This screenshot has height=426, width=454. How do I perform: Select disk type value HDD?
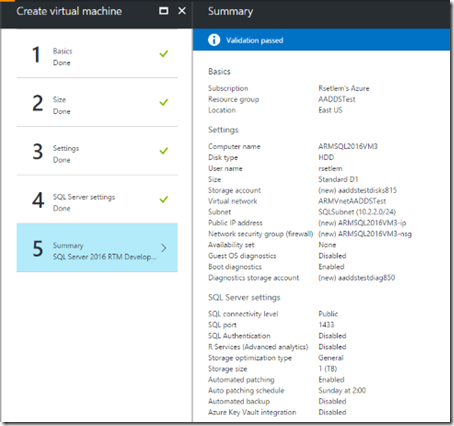(326, 157)
